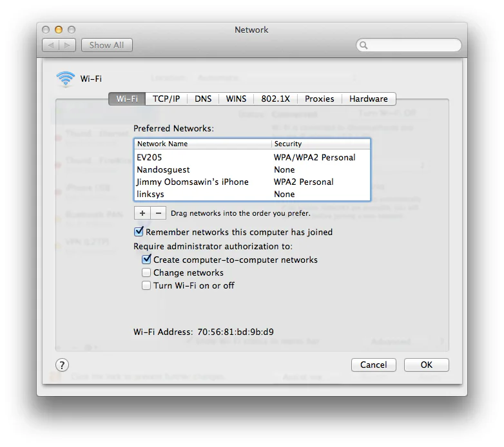
Task: Click the Show All button
Action: tap(107, 45)
